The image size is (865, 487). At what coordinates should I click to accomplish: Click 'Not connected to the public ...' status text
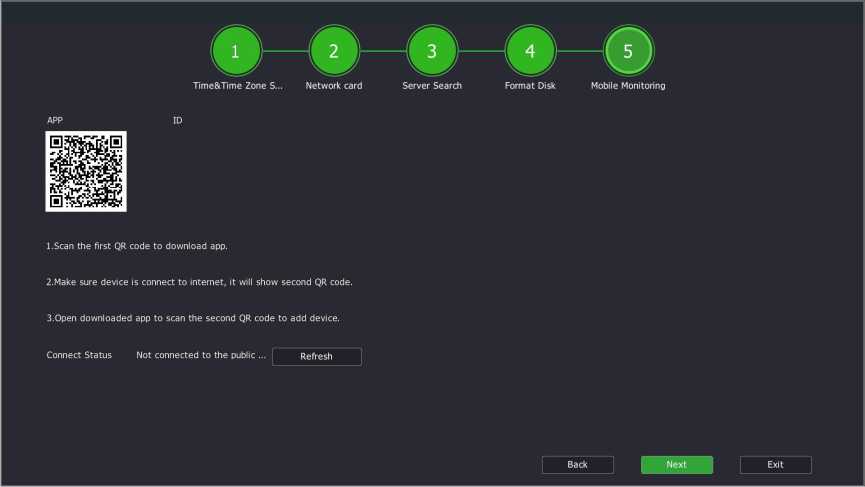pos(201,355)
